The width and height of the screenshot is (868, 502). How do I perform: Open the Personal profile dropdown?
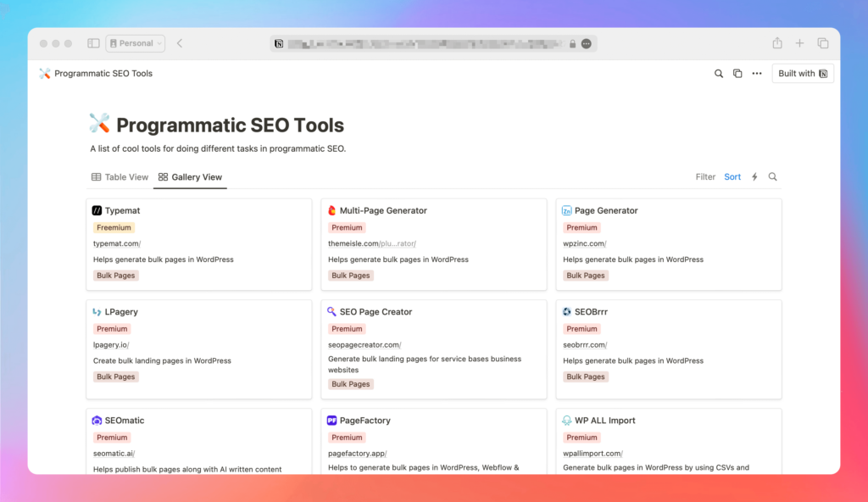135,42
